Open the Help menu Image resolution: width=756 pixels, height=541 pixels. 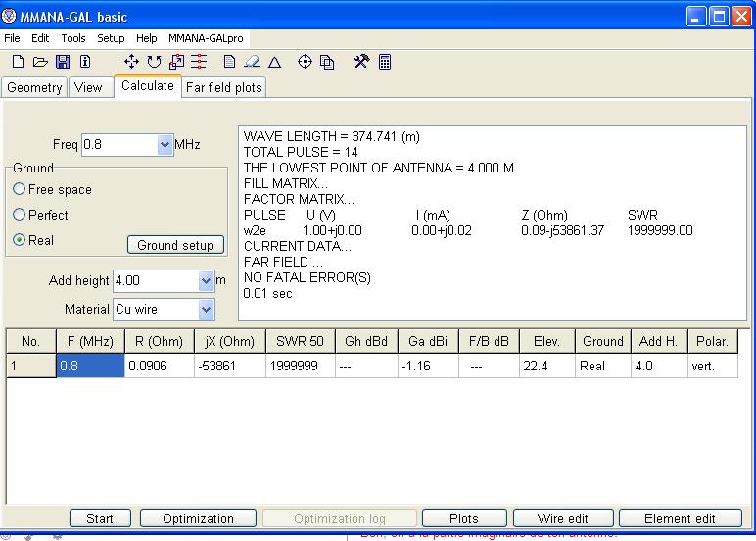coord(147,38)
